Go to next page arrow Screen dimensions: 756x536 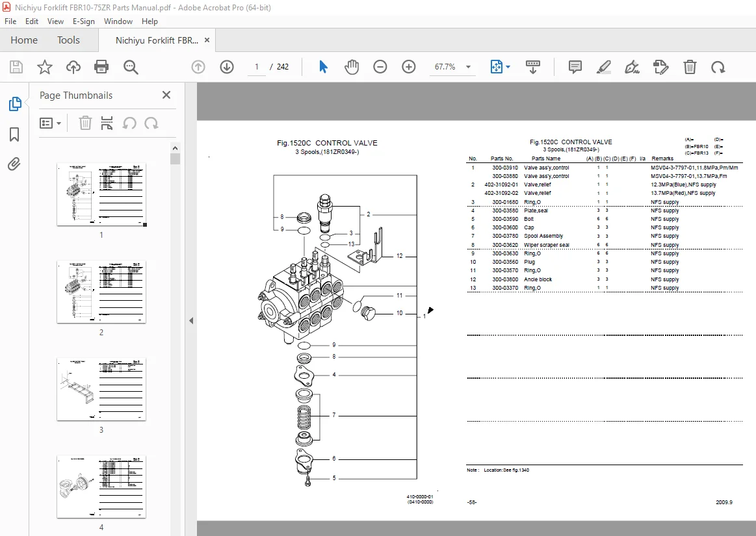pyautogui.click(x=227, y=67)
